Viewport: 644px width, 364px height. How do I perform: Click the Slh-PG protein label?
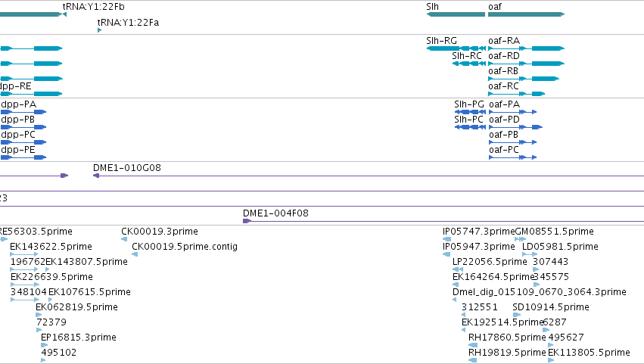point(469,104)
